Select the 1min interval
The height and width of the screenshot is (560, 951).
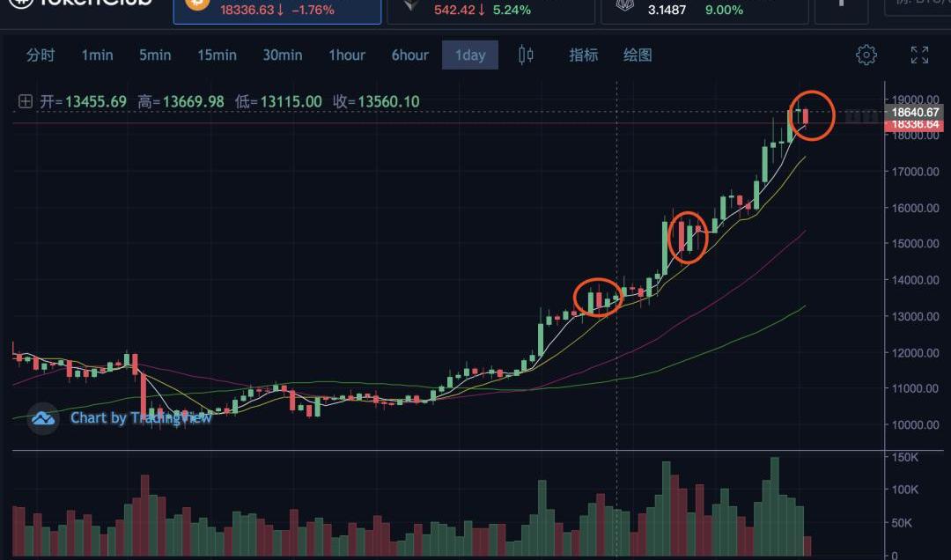(97, 55)
